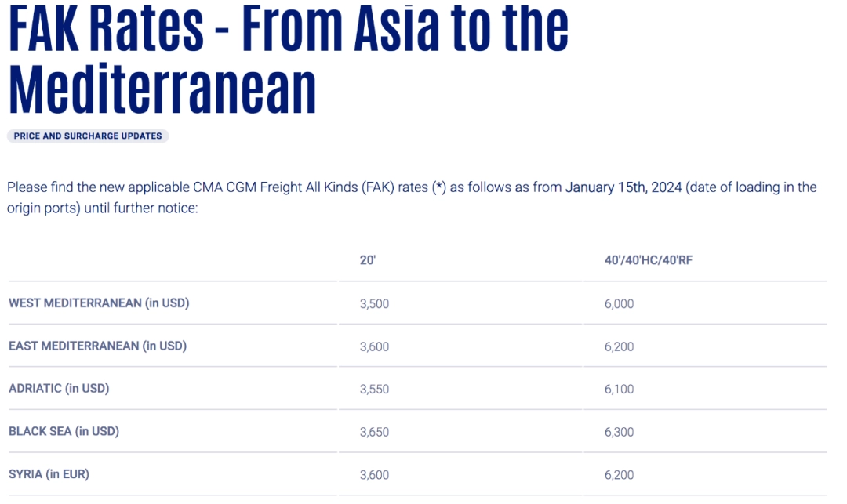
Task: Click the January 15th, 2024 date text
Action: (x=623, y=187)
